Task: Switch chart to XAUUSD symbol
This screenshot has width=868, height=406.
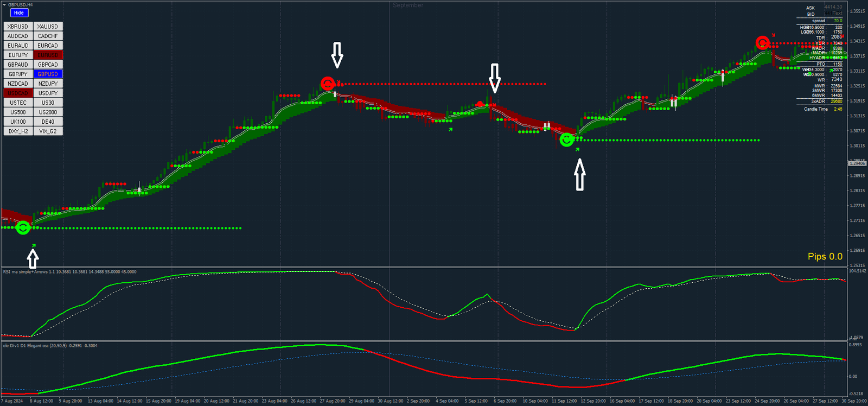Action: (48, 26)
